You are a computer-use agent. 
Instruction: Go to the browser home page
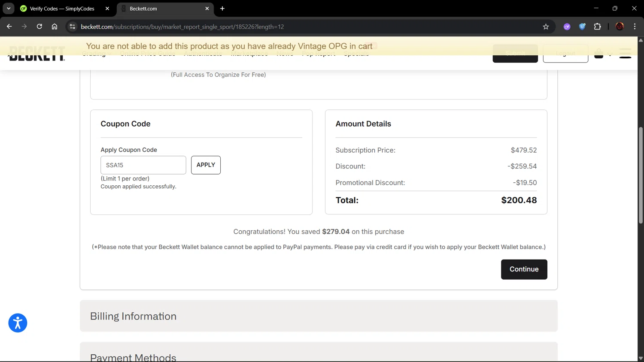[x=55, y=27]
